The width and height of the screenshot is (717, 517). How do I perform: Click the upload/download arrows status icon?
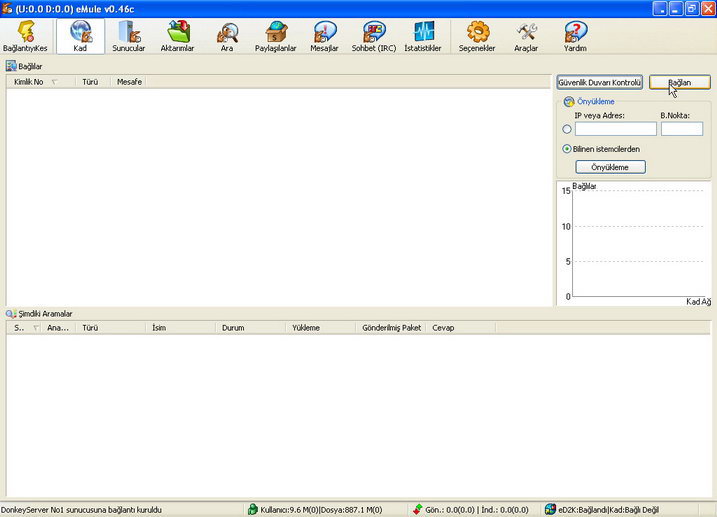417,509
